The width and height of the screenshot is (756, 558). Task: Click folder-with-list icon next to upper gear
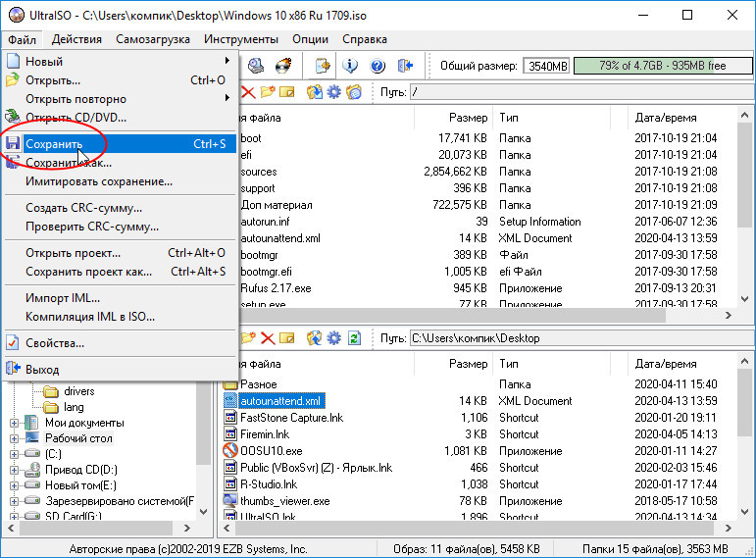pos(353,91)
